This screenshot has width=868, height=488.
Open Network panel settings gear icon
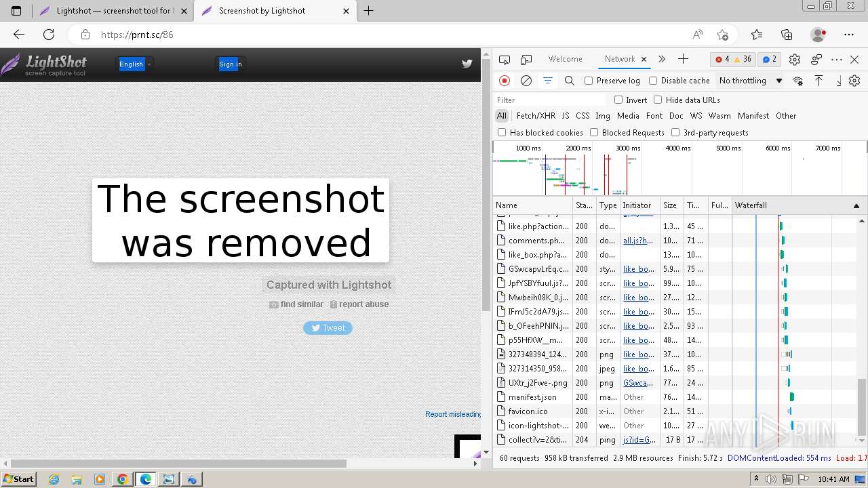pos(854,81)
